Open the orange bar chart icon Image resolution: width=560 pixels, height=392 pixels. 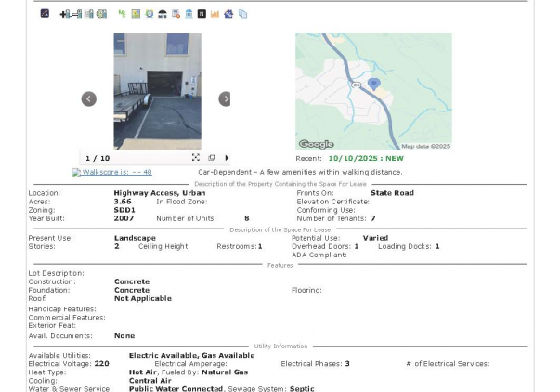pyautogui.click(x=215, y=13)
